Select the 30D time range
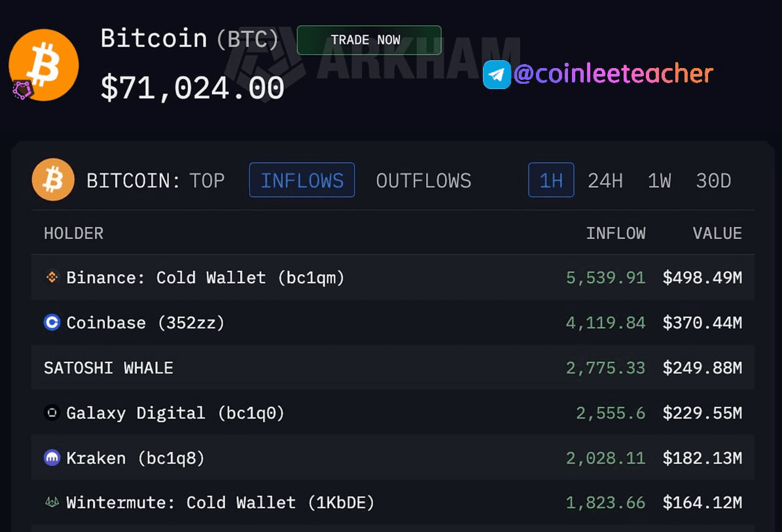 (x=713, y=181)
